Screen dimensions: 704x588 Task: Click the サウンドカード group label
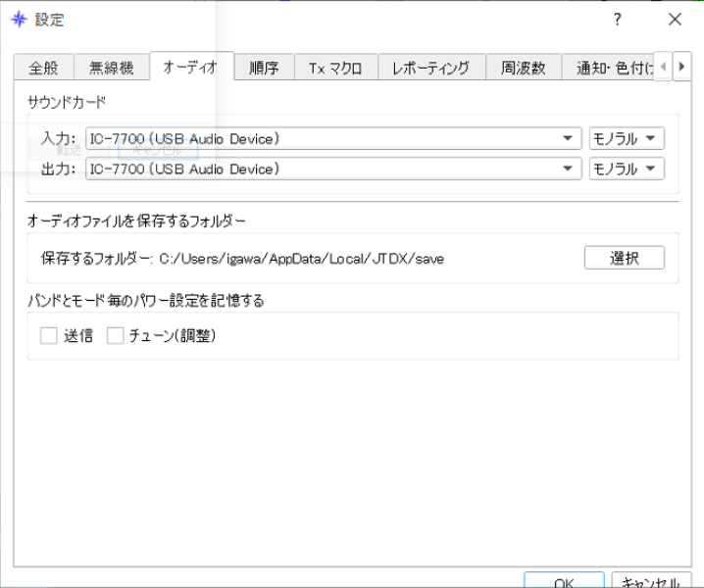click(67, 102)
